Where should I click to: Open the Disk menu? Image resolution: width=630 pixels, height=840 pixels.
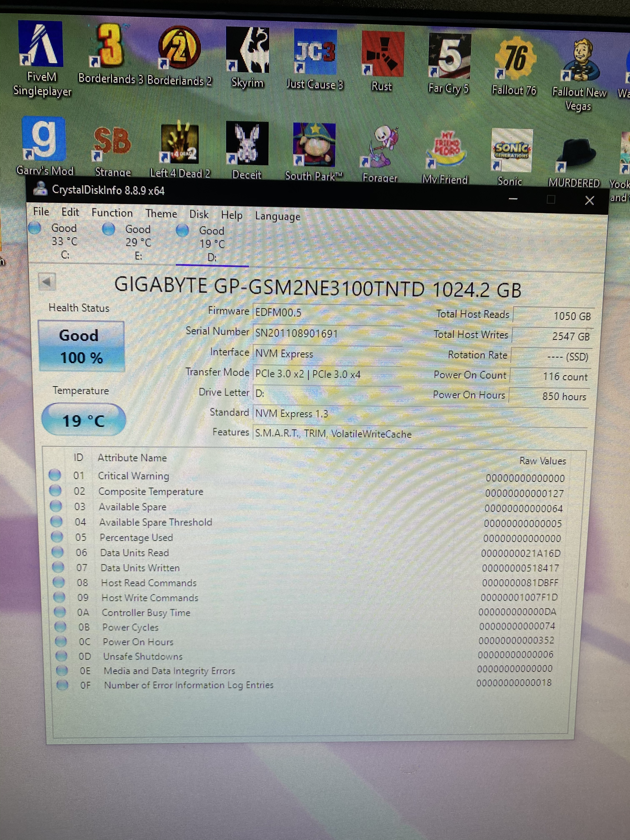[x=199, y=215]
